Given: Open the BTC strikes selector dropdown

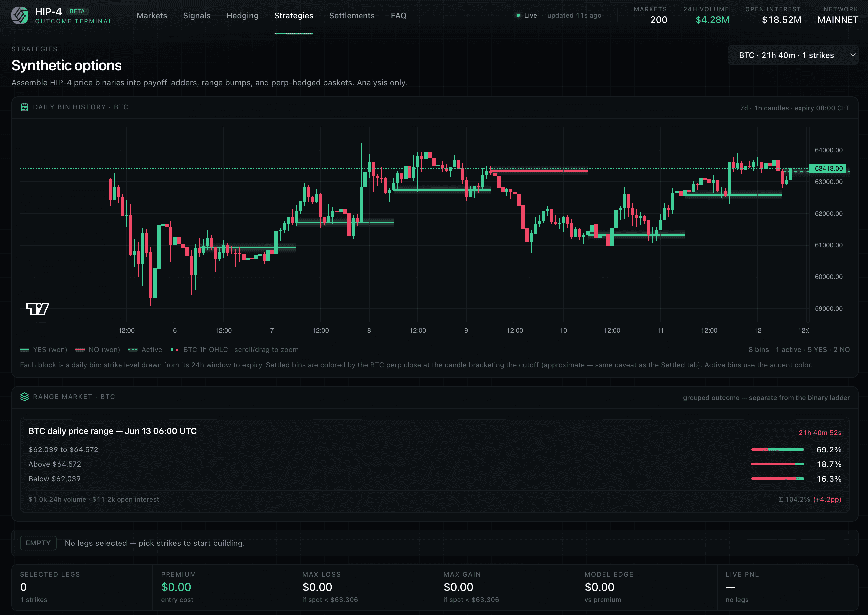Looking at the screenshot, I should pyautogui.click(x=793, y=55).
